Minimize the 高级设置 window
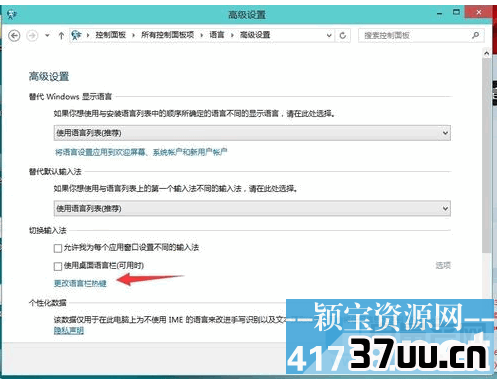The width and height of the screenshot is (499, 379). tap(440, 14)
